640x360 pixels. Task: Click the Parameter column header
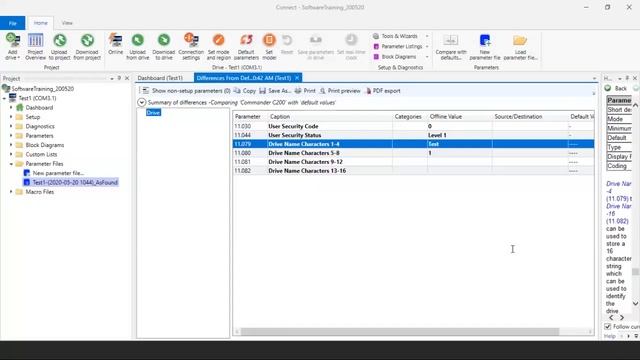249,117
